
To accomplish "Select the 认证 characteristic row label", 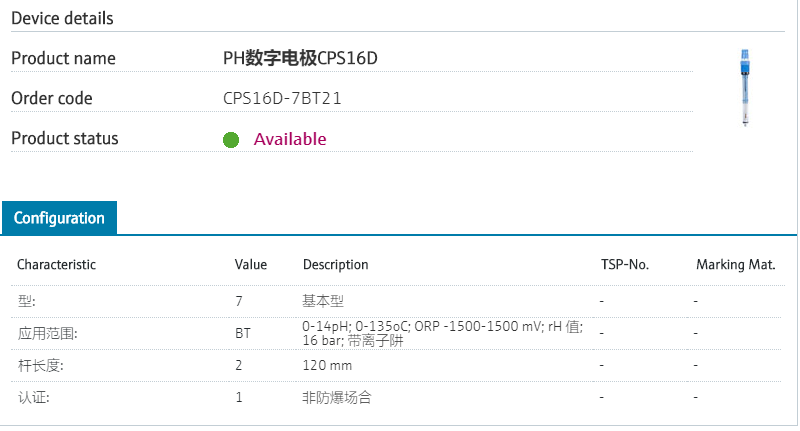I will click(x=34, y=398).
